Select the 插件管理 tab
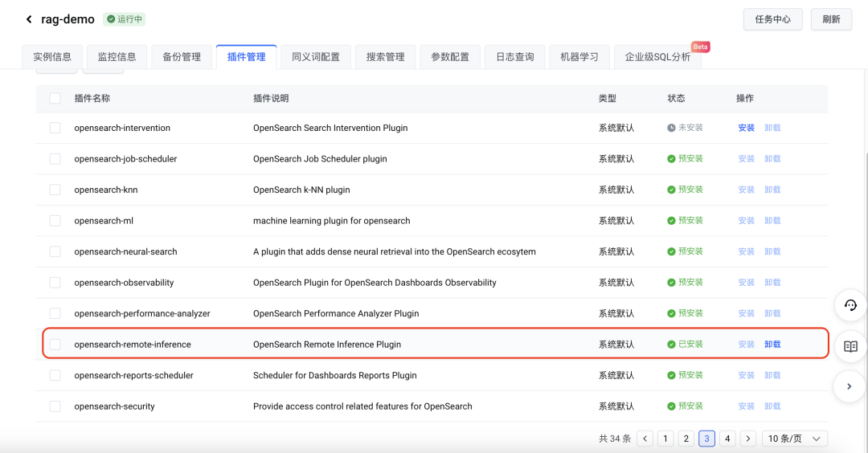The width and height of the screenshot is (868, 453). pos(247,57)
